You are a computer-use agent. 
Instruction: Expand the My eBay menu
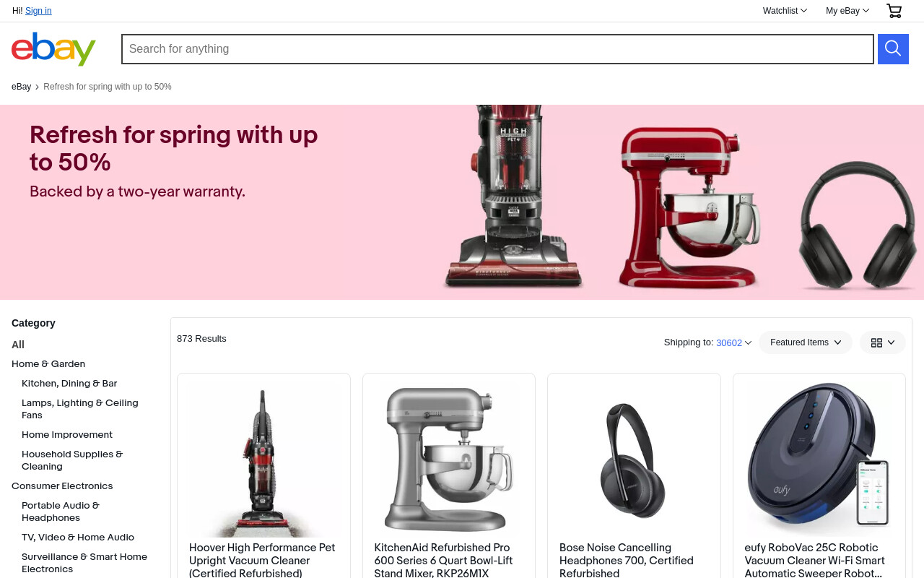pos(847,11)
